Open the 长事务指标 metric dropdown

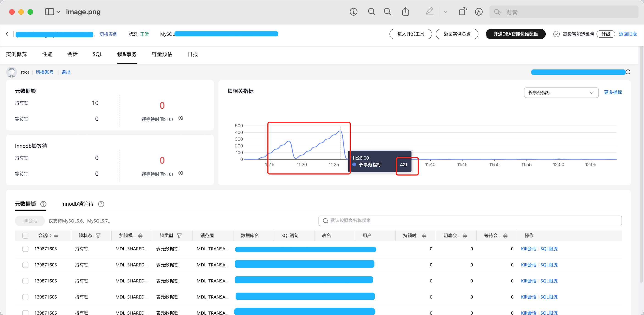pyautogui.click(x=561, y=93)
